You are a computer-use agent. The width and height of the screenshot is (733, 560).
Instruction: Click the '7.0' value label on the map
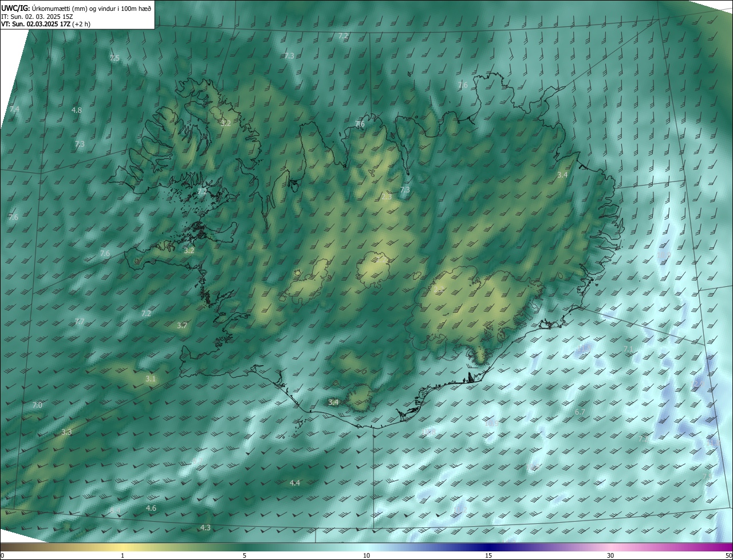point(37,405)
